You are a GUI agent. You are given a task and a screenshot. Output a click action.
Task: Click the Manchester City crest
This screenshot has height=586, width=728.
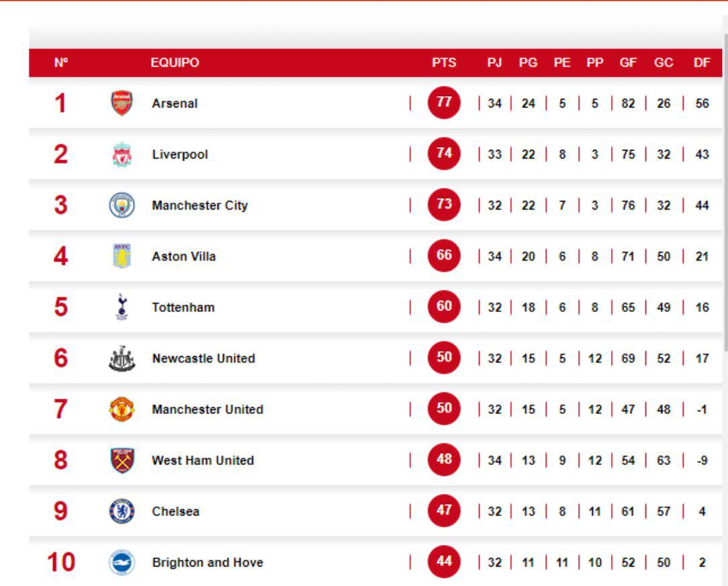pos(122,205)
